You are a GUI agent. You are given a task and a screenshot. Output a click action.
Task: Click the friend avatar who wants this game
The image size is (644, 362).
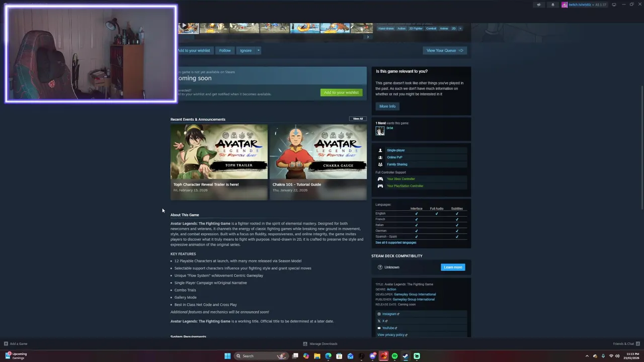click(x=380, y=131)
